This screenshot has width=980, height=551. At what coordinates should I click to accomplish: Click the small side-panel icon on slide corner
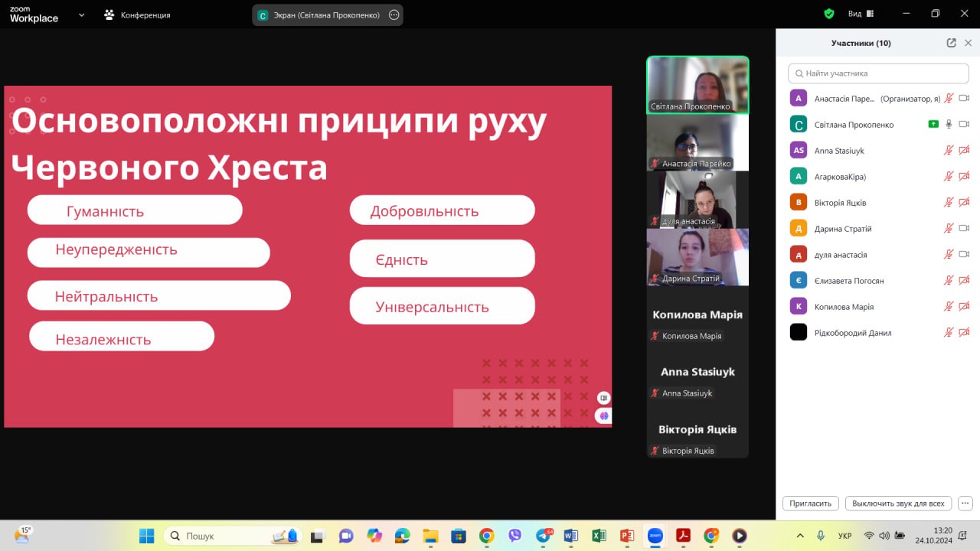point(603,398)
